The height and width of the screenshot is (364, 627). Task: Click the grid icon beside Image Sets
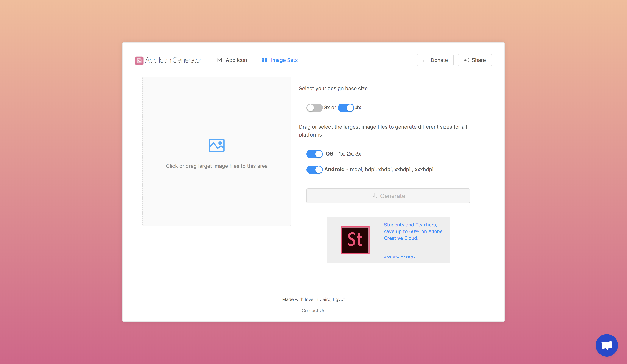pos(265,60)
